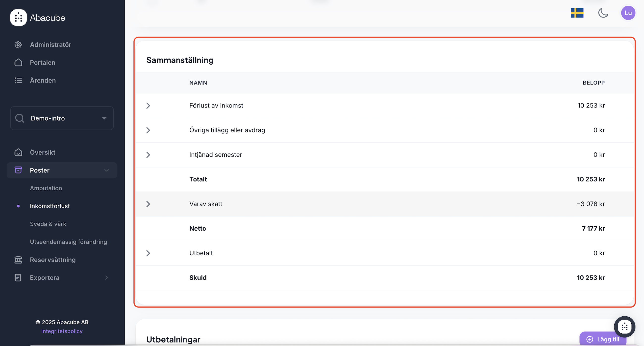644x346 pixels.
Task: Open the Demo-intro dropdown selector
Action: [62, 118]
